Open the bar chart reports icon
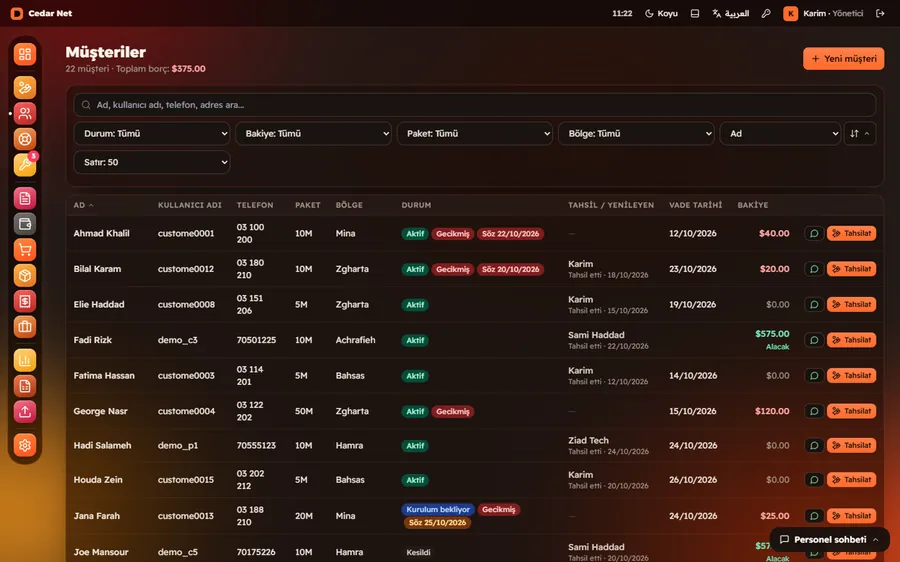The width and height of the screenshot is (900, 562). [25, 361]
